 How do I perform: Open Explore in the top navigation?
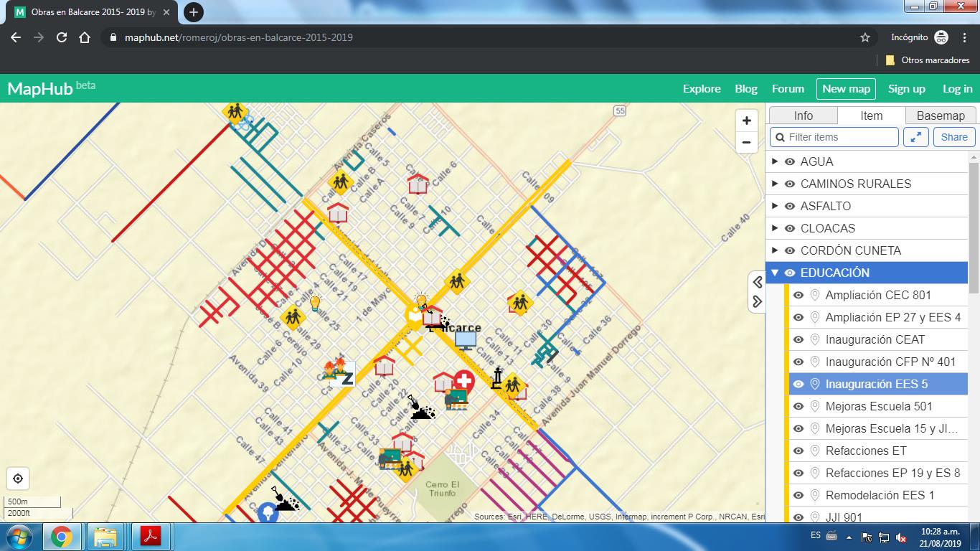(x=702, y=89)
